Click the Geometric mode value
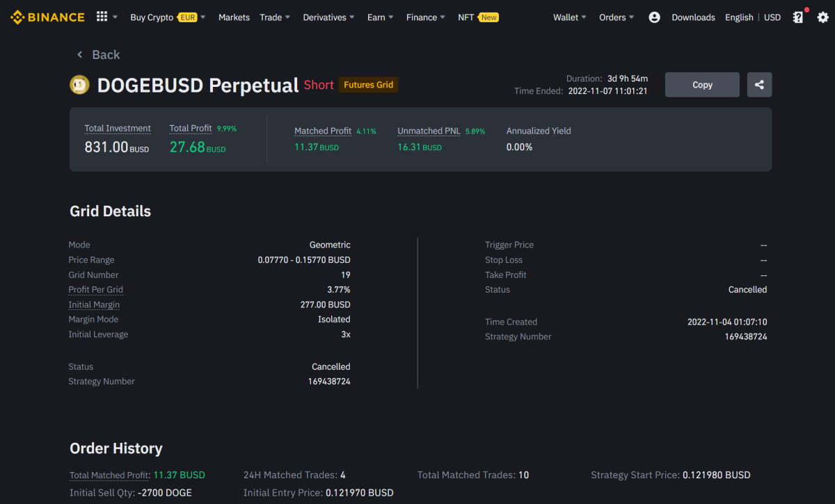The image size is (835, 504). coord(330,245)
